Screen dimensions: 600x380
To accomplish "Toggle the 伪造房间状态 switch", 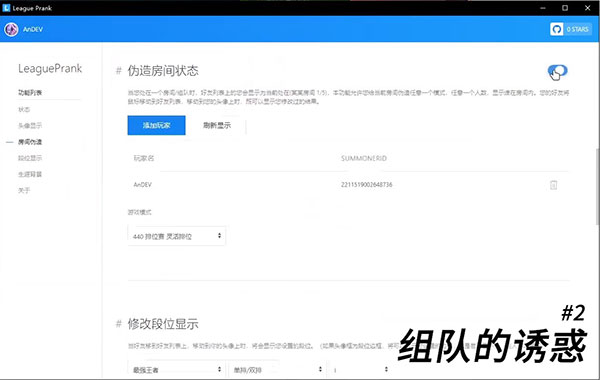I will click(558, 71).
